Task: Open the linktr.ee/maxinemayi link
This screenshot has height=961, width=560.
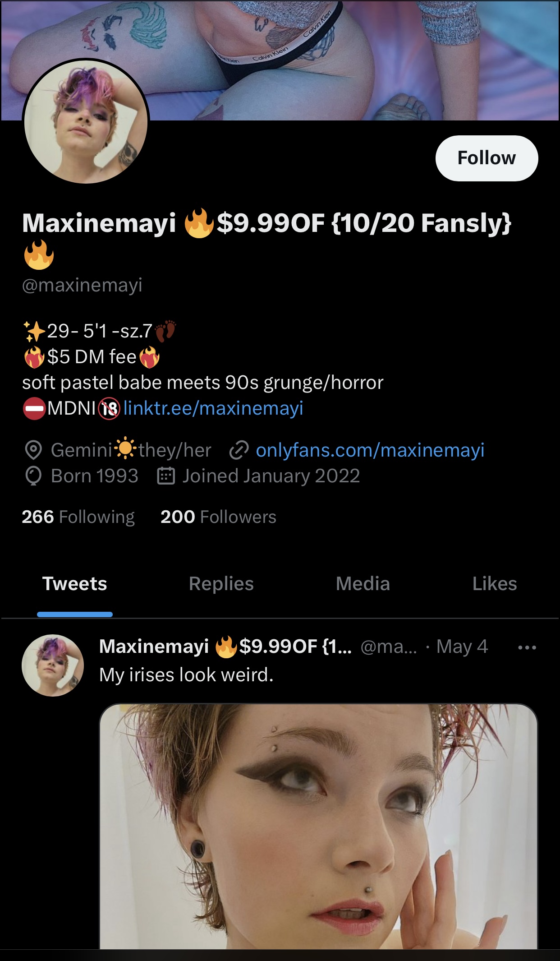Action: tap(213, 408)
